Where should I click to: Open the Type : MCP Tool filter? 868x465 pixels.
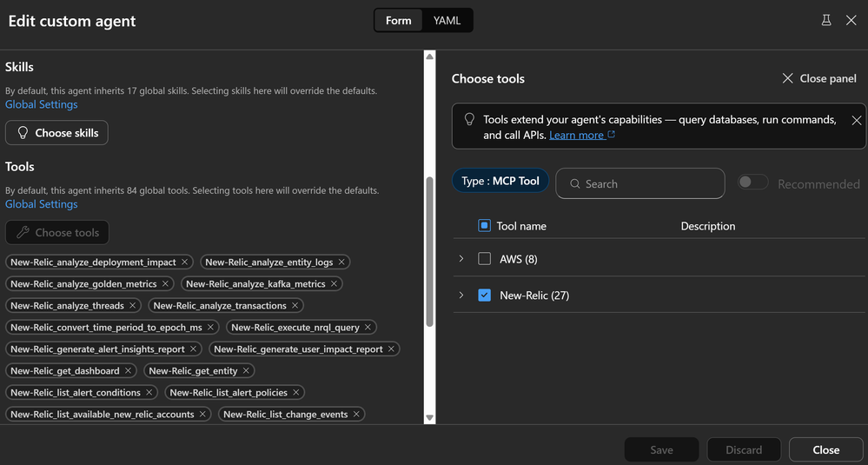500,182
